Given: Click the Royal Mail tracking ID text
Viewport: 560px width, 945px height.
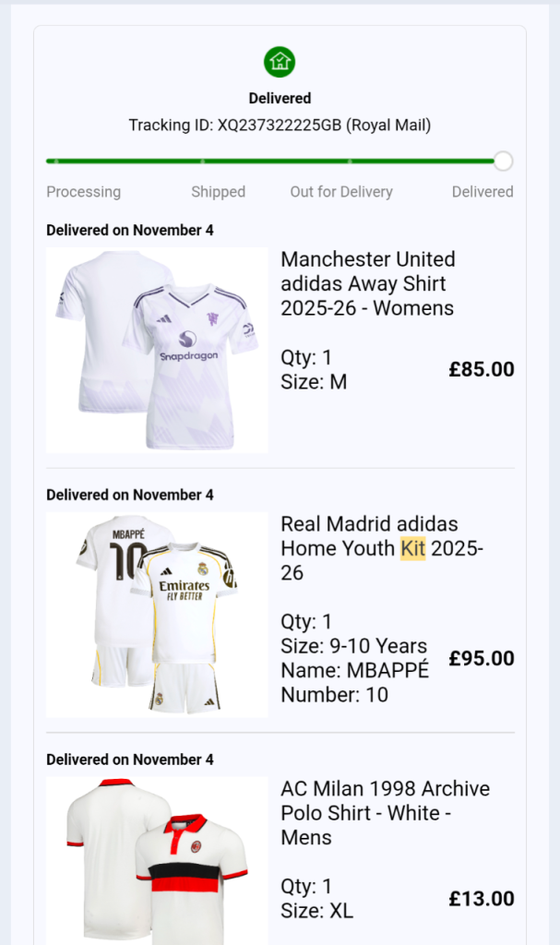Looking at the screenshot, I should (280, 126).
